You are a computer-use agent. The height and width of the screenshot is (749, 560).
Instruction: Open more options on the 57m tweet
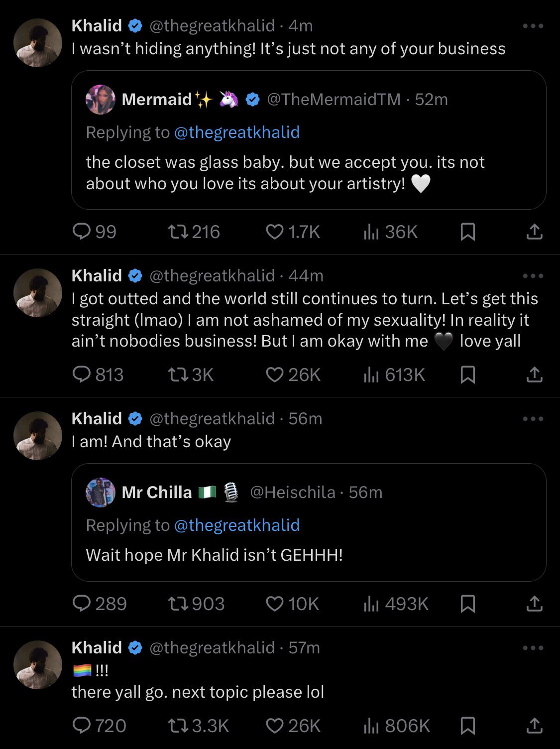pos(533,648)
